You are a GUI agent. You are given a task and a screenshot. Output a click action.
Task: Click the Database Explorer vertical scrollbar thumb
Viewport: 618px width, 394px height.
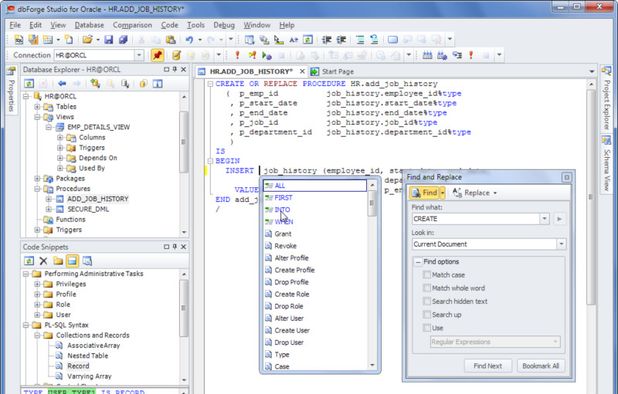coord(183,141)
